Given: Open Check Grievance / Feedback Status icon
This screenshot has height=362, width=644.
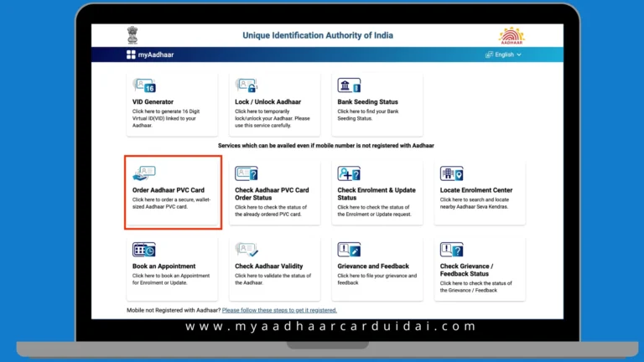Looking at the screenshot, I should coord(452,250).
